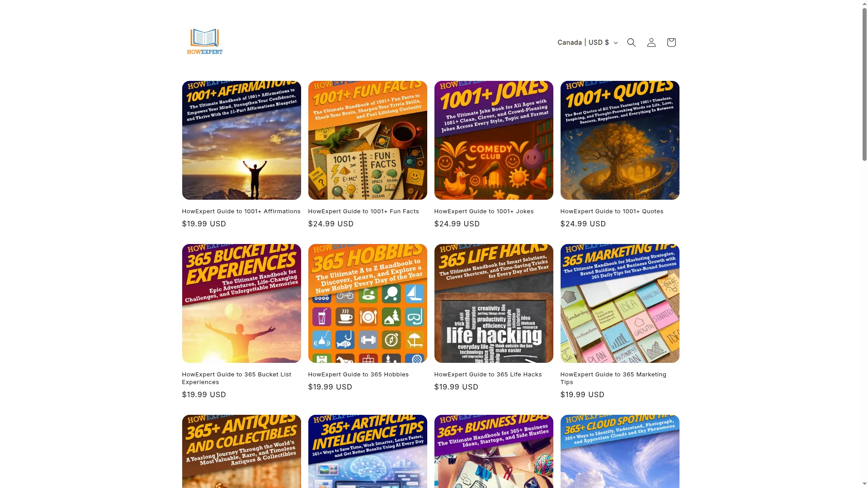Click the scrollbar down arrow
This screenshot has height=488, width=868.
click(x=864, y=484)
